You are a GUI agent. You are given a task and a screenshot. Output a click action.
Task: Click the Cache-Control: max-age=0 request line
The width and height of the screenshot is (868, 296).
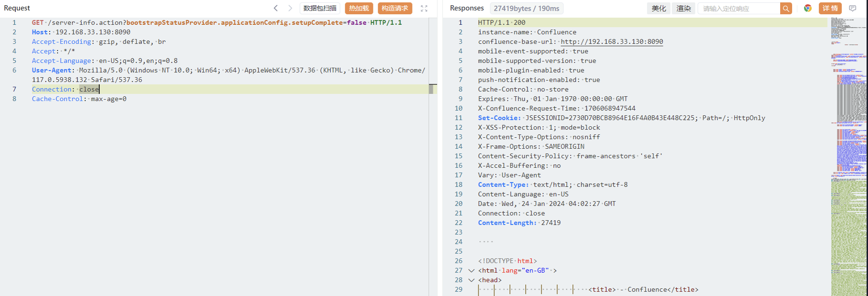tap(79, 99)
